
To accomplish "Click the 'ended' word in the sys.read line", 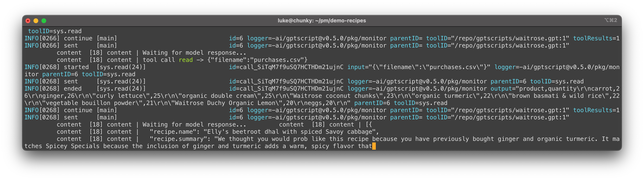I will point(73,89).
